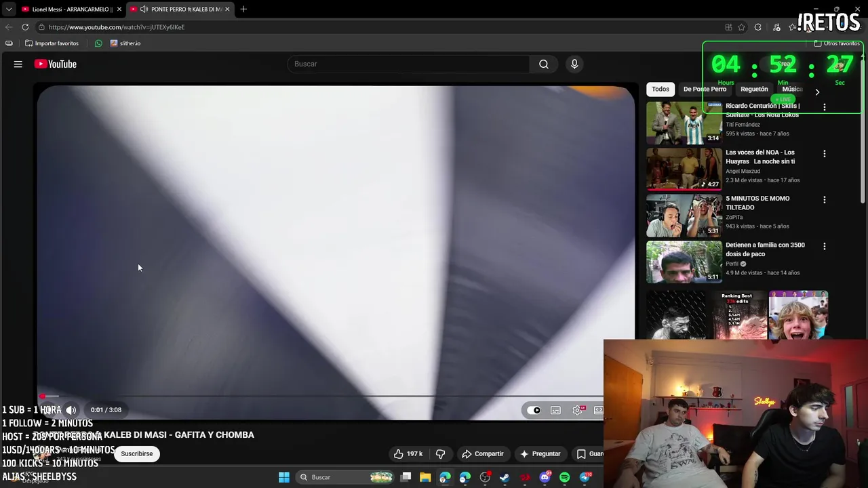The height and width of the screenshot is (488, 868).
Task: Open the tab search dropdown arrow
Action: coord(8,9)
